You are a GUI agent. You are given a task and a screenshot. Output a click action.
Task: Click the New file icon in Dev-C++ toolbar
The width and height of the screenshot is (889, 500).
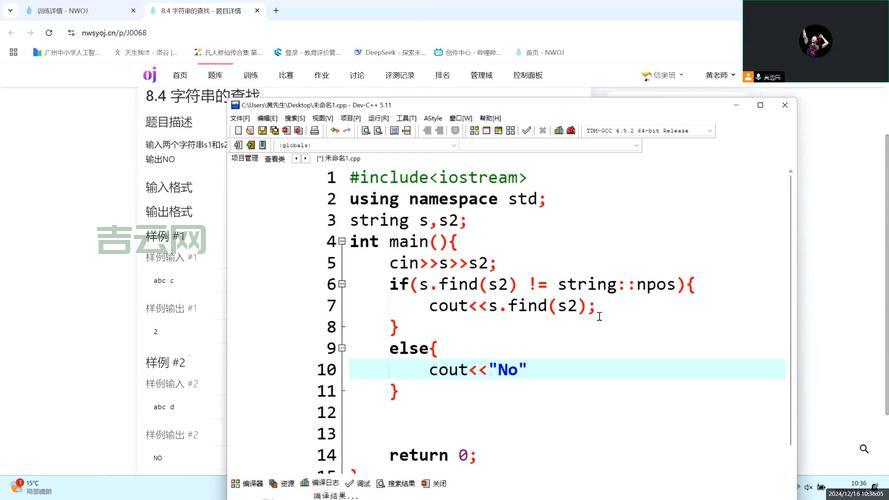pos(238,131)
